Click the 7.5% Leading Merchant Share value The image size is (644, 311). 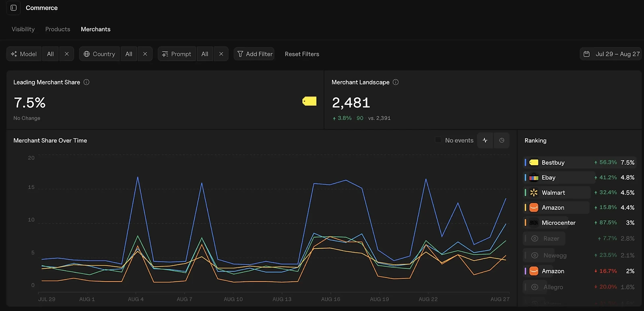coord(29,103)
